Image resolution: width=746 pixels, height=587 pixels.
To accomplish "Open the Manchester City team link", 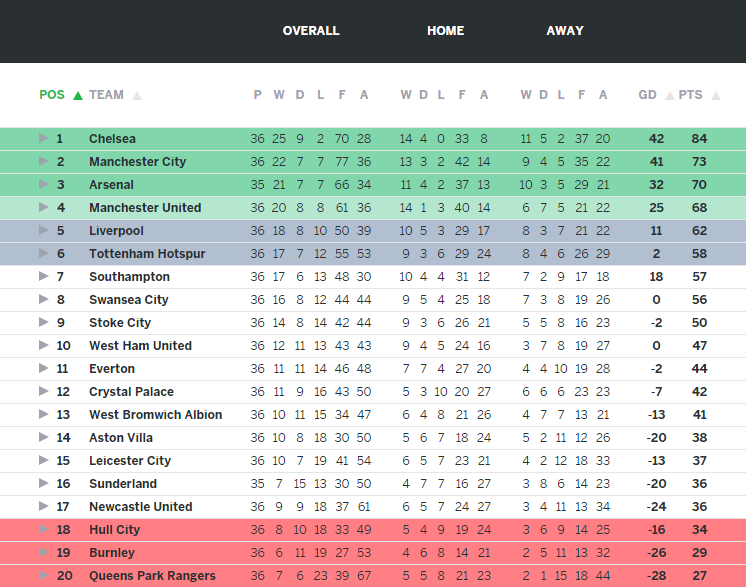I will tap(137, 162).
